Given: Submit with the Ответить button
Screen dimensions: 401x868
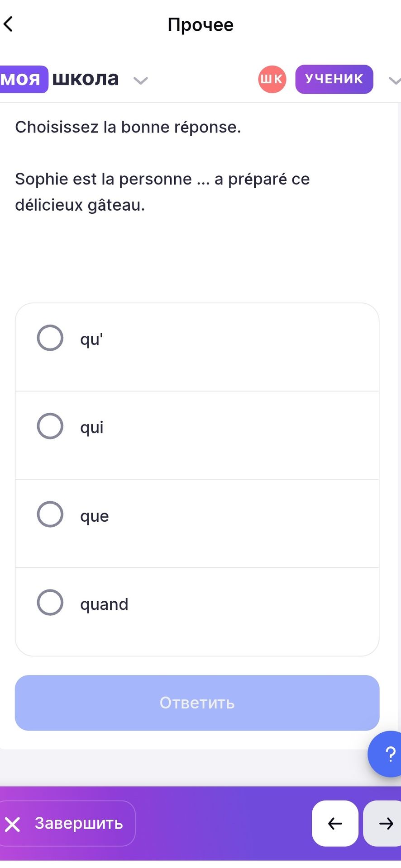Looking at the screenshot, I should pyautogui.click(x=197, y=703).
